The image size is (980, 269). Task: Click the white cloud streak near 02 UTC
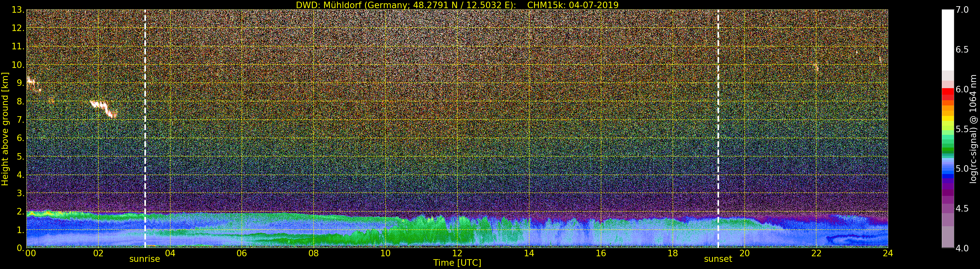point(104,109)
